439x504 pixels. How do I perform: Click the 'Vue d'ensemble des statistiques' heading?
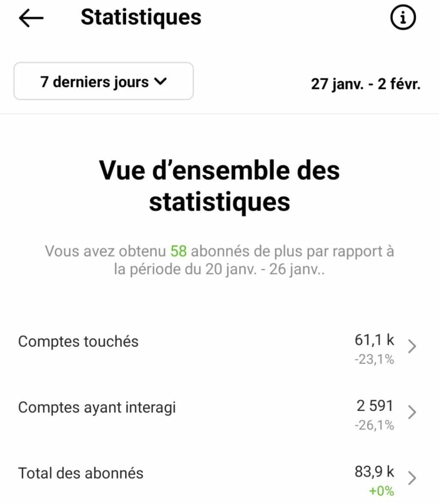219,186
